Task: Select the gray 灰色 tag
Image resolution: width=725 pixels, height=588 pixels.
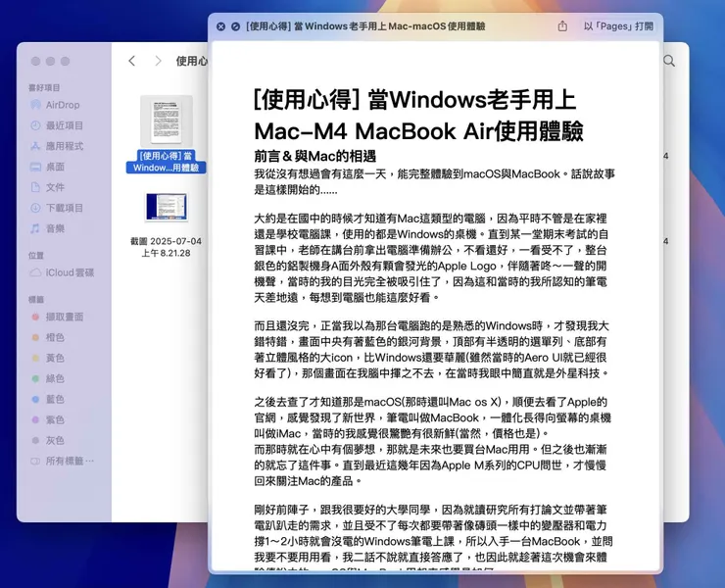Action: 55,440
